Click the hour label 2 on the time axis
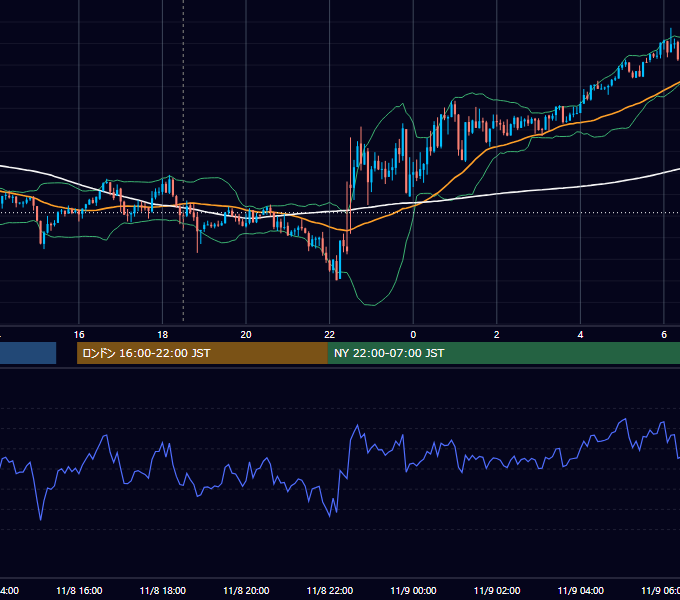Image resolution: width=680 pixels, height=600 pixels. (497, 335)
